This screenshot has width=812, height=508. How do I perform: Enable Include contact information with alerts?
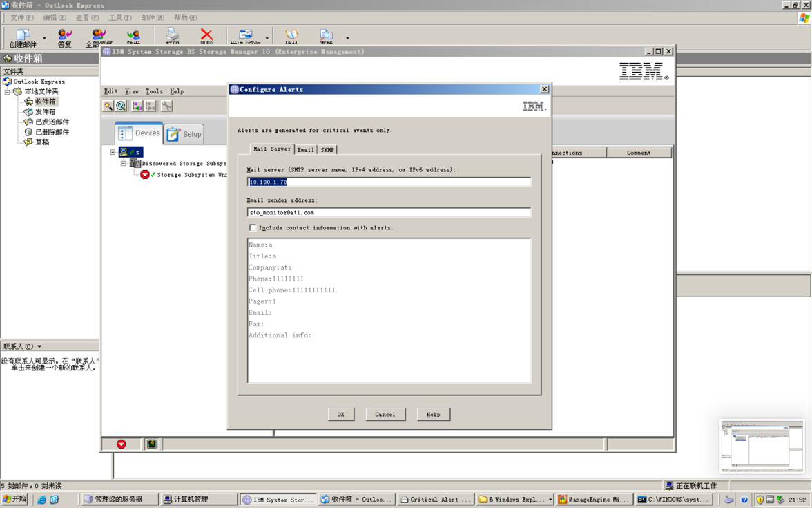[253, 227]
